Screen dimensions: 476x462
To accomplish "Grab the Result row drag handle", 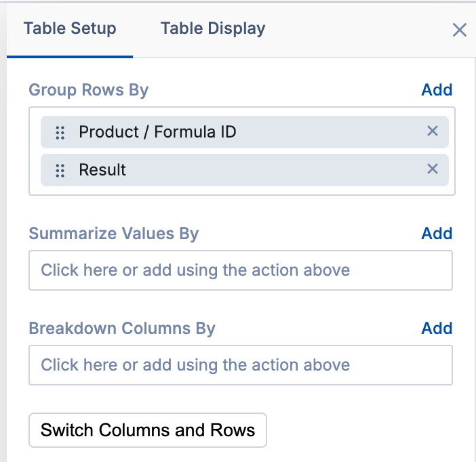I will tap(60, 170).
